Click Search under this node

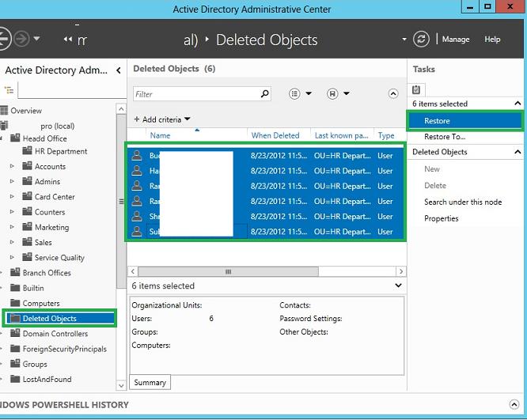[x=463, y=202]
